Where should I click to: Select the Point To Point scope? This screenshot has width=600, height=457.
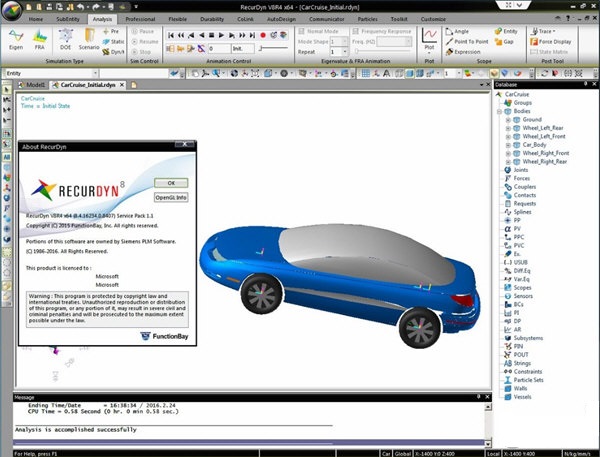coord(467,41)
